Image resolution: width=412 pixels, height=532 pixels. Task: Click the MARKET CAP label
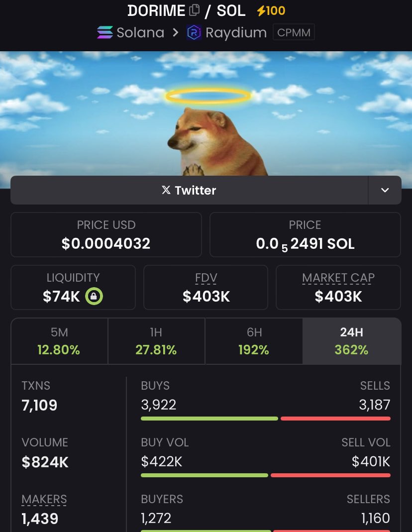point(338,278)
